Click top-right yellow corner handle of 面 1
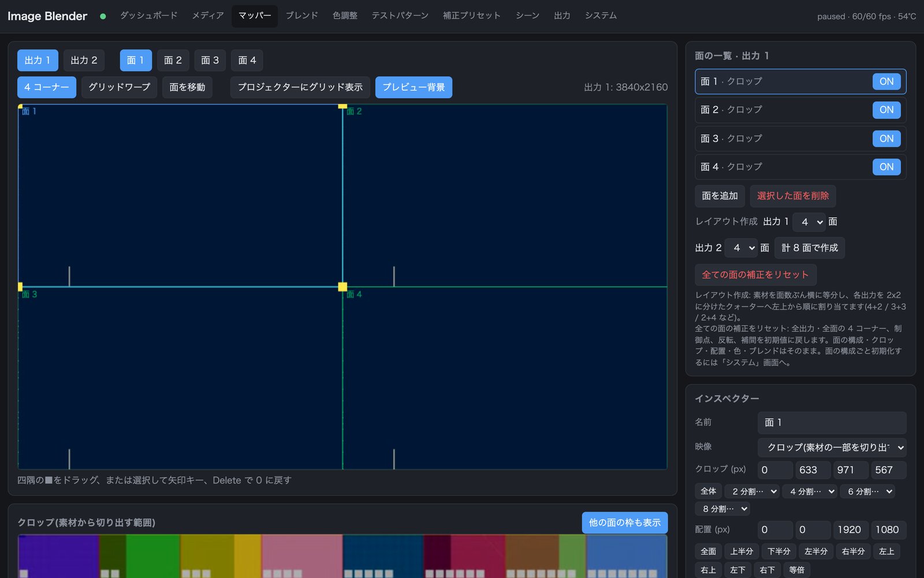This screenshot has width=924, height=578. pyautogui.click(x=342, y=106)
